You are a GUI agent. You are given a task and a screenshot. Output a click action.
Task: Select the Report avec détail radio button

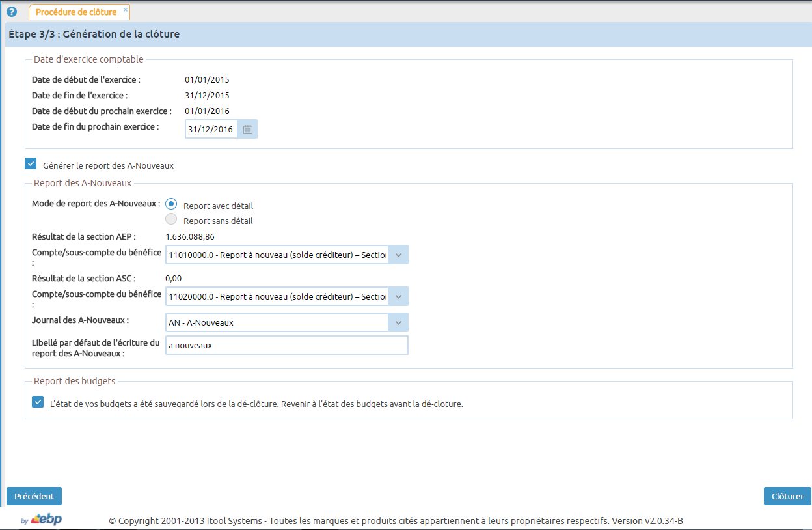[171, 204]
